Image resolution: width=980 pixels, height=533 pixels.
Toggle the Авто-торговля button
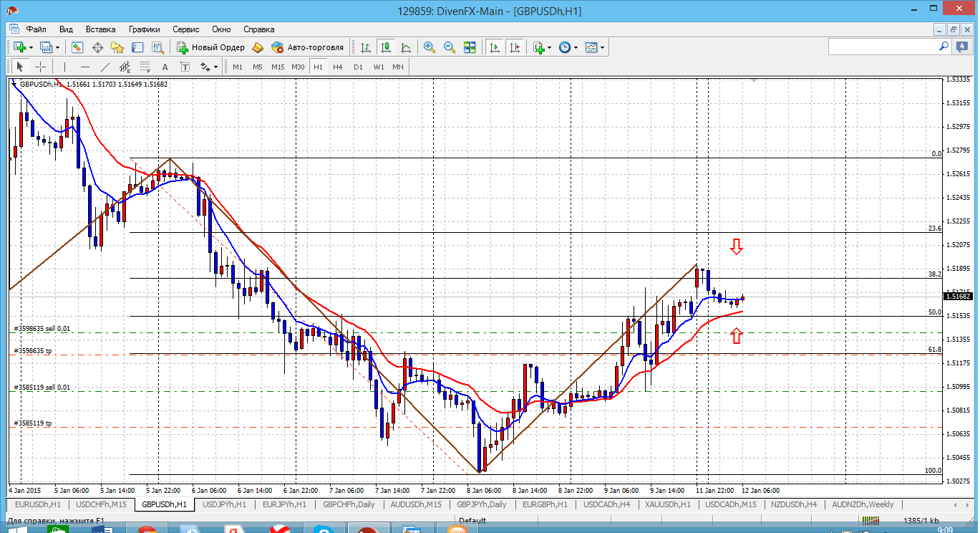pyautogui.click(x=308, y=47)
